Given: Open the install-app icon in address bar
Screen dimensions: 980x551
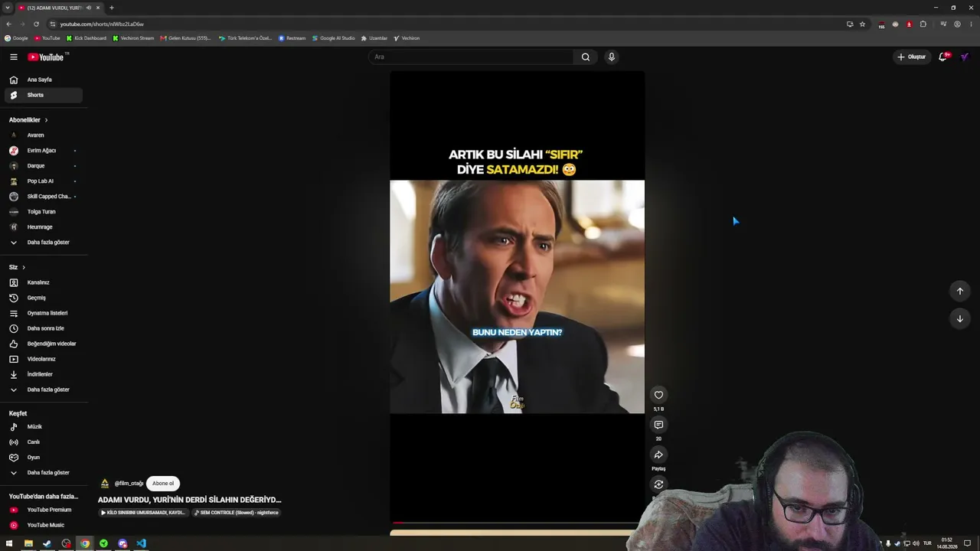Looking at the screenshot, I should [850, 24].
